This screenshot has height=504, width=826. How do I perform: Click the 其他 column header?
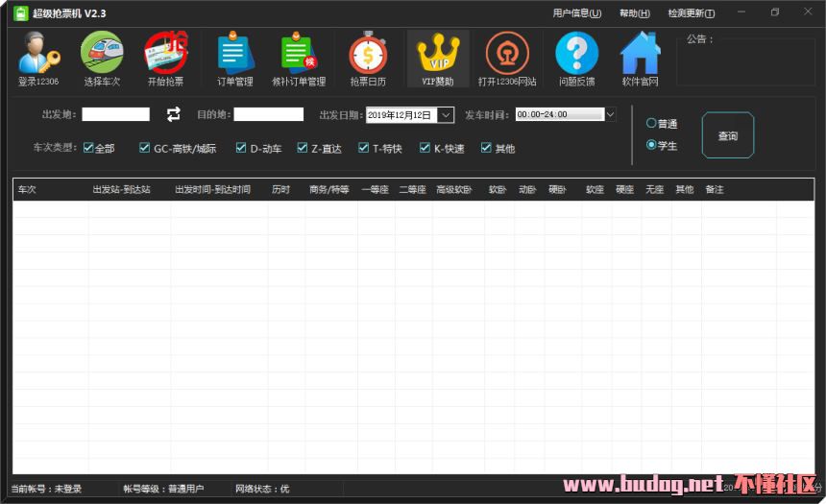tap(685, 189)
